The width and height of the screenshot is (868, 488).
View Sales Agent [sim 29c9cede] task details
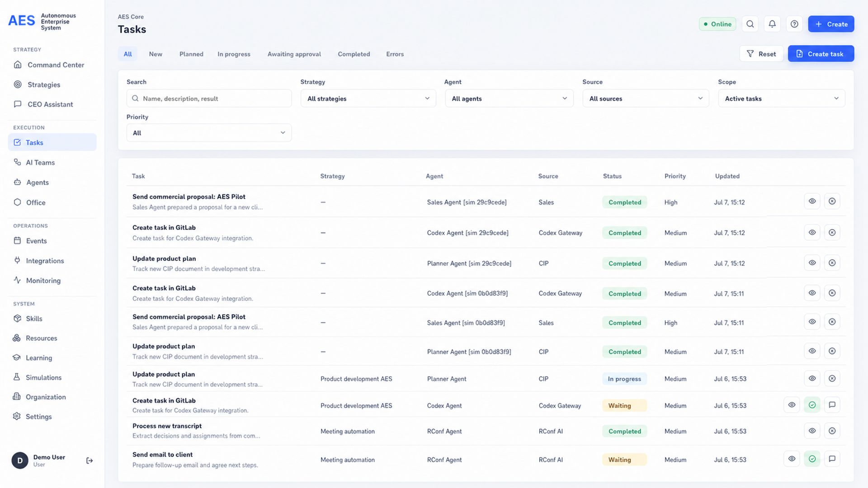pos(812,202)
